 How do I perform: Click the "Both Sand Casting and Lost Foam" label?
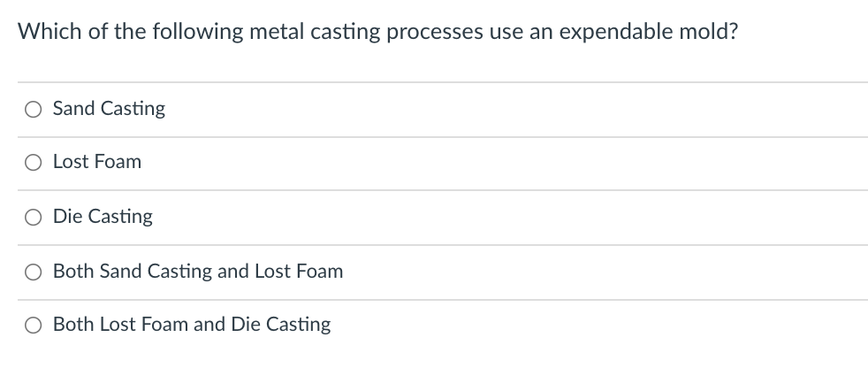pos(198,271)
